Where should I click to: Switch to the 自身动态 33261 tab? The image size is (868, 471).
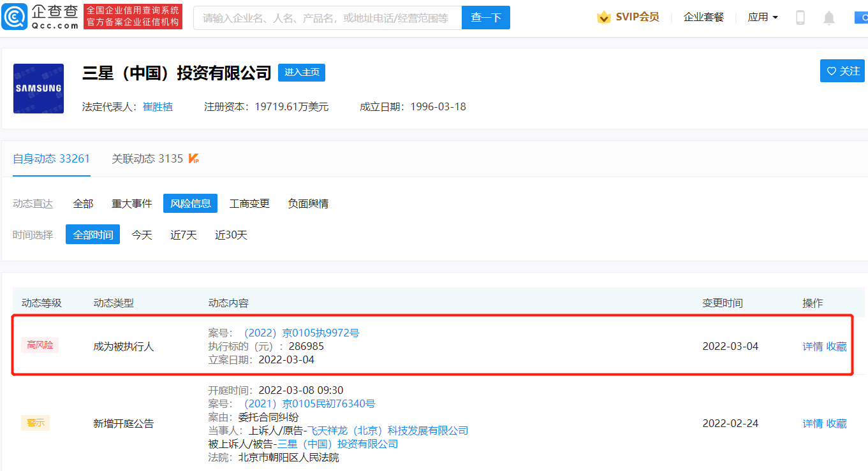[x=52, y=159]
